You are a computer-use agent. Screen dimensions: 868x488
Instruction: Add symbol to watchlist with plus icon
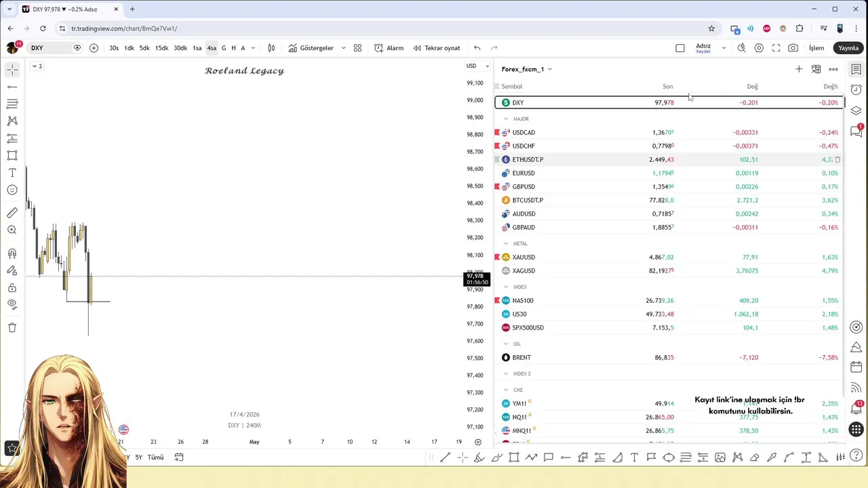pos(799,69)
